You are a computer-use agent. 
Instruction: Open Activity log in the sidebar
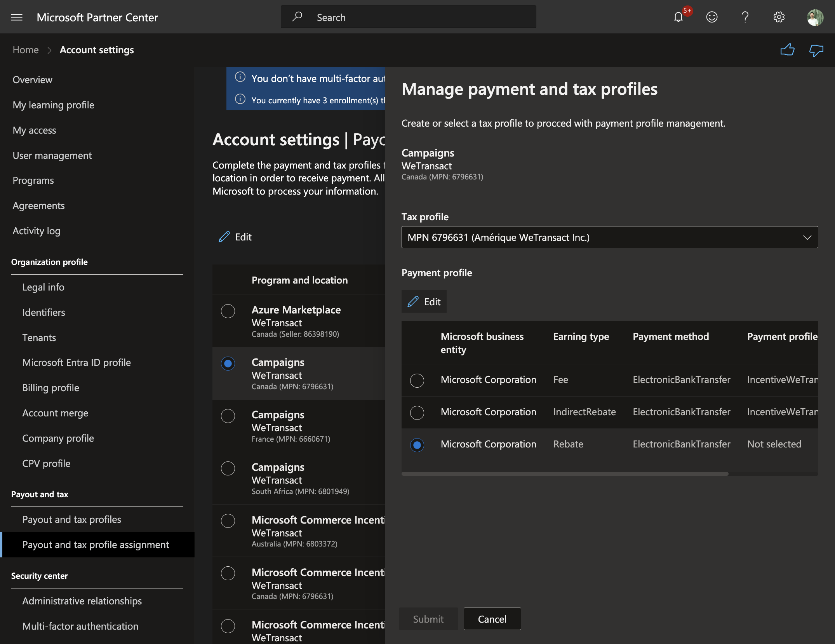point(37,231)
